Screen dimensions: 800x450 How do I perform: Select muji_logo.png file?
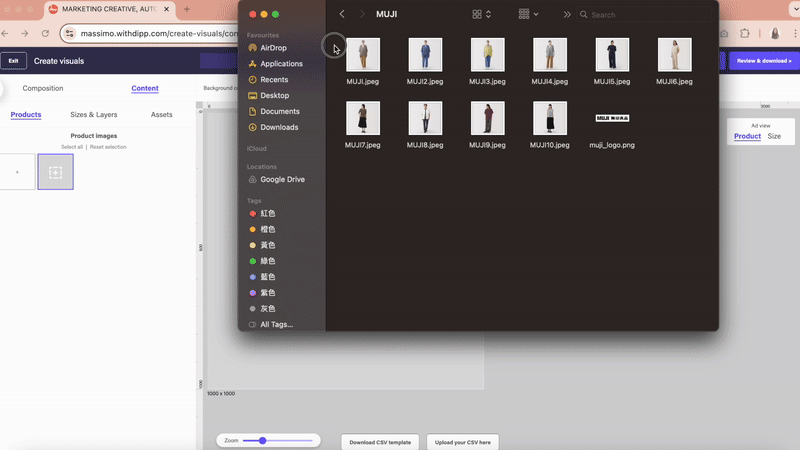(612, 118)
